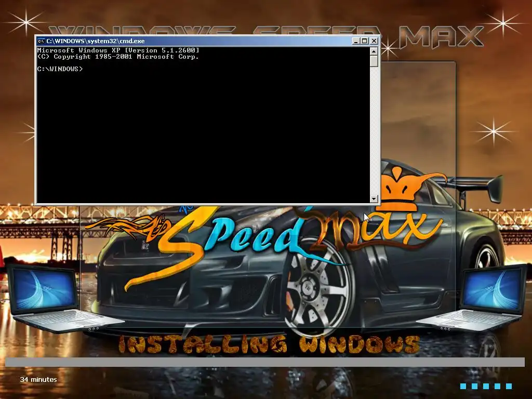Click the scroll down arrow in cmd window
532x399 pixels.
pos(374,199)
